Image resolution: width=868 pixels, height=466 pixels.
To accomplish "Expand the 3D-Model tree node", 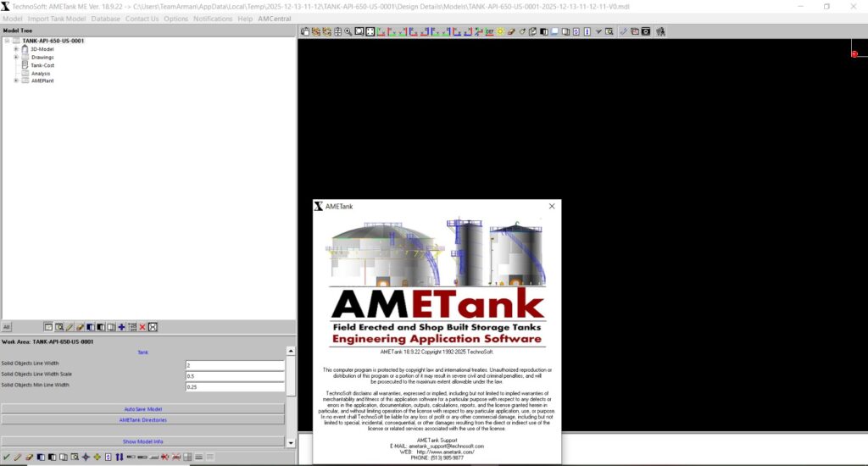I will [16, 49].
